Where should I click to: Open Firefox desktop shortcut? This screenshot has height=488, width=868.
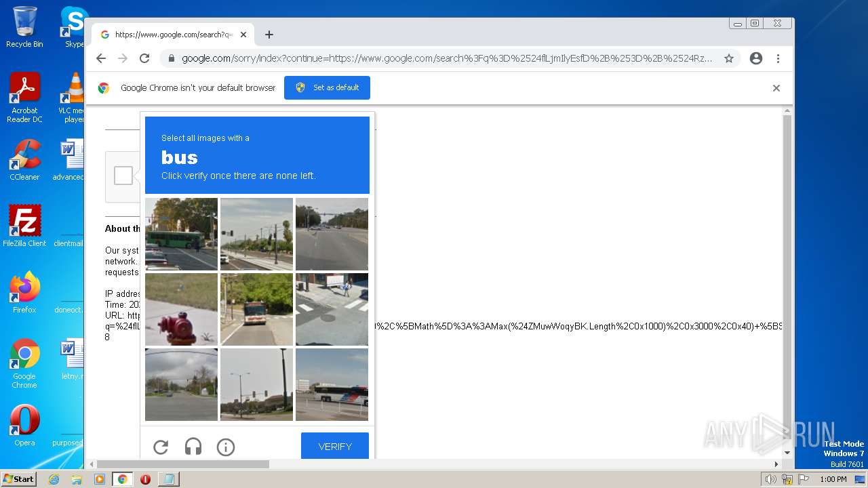24,293
